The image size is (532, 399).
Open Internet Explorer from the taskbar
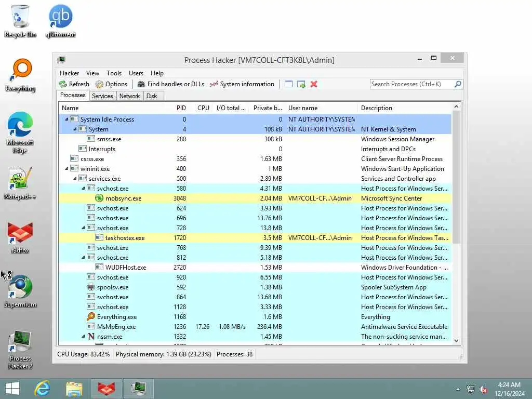[x=43, y=389]
